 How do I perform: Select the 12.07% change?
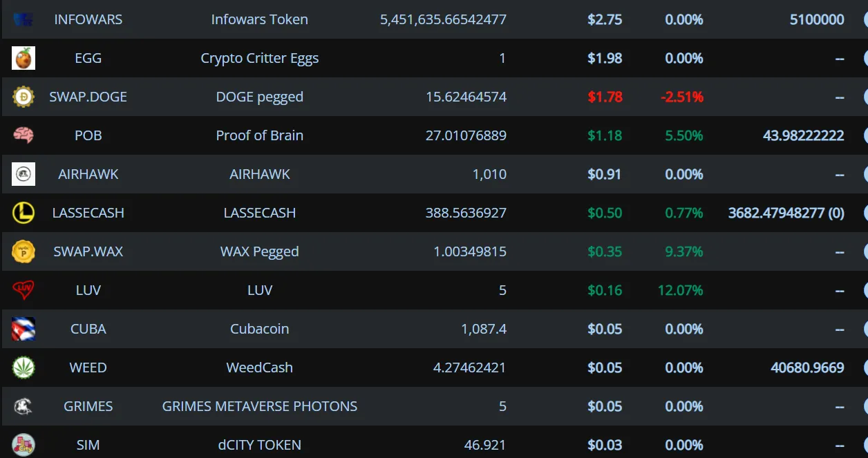pyautogui.click(x=681, y=290)
